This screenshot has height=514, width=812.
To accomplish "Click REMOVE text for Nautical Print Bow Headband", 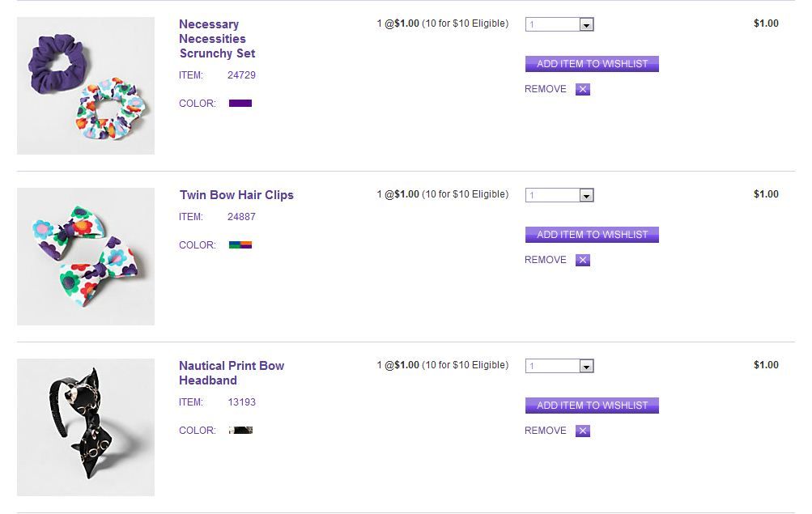I will 546,431.
